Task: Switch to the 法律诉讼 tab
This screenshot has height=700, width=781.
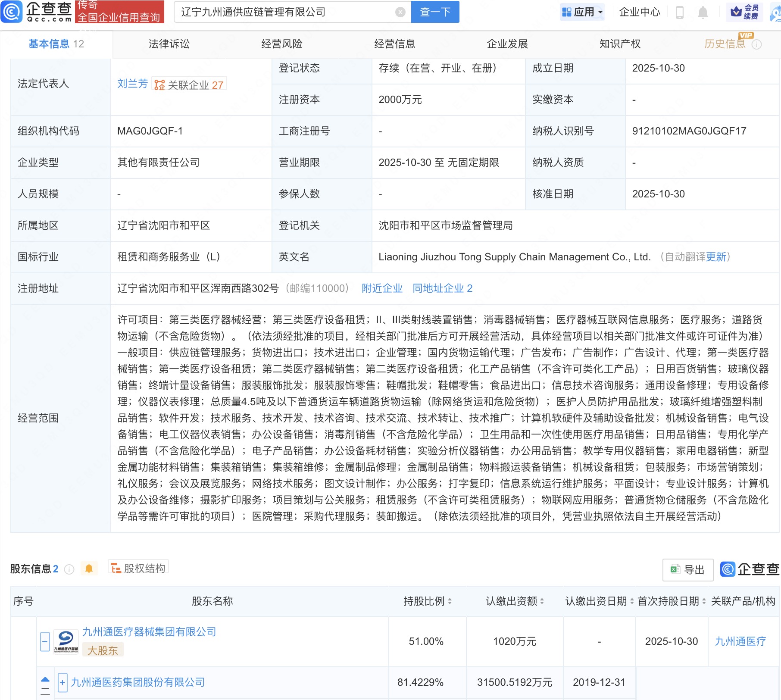Action: pyautogui.click(x=169, y=44)
